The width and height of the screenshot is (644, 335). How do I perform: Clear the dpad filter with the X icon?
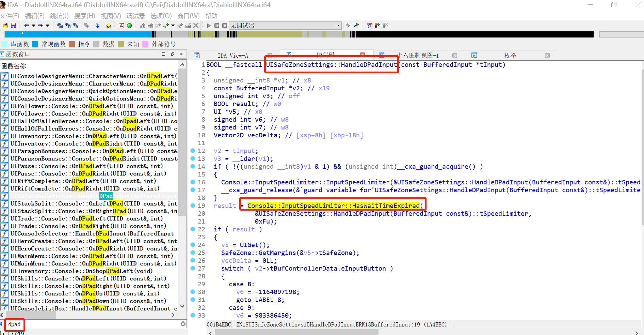pyautogui.click(x=183, y=324)
